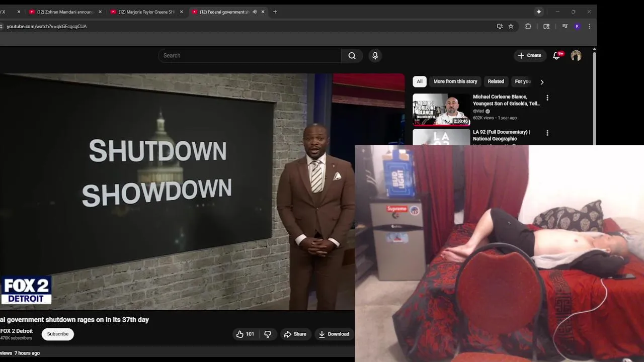Open the djvlad channel name
Viewport: 644px width, 362px height.
pyautogui.click(x=478, y=111)
